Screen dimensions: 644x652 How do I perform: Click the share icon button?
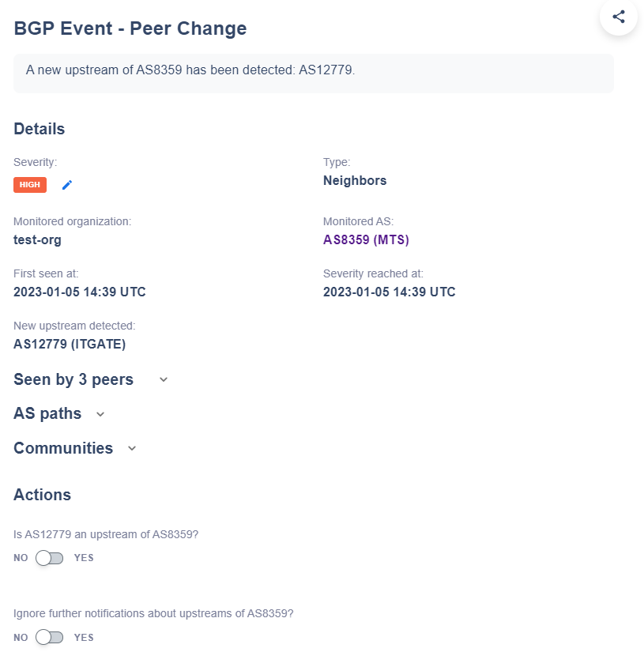619,17
